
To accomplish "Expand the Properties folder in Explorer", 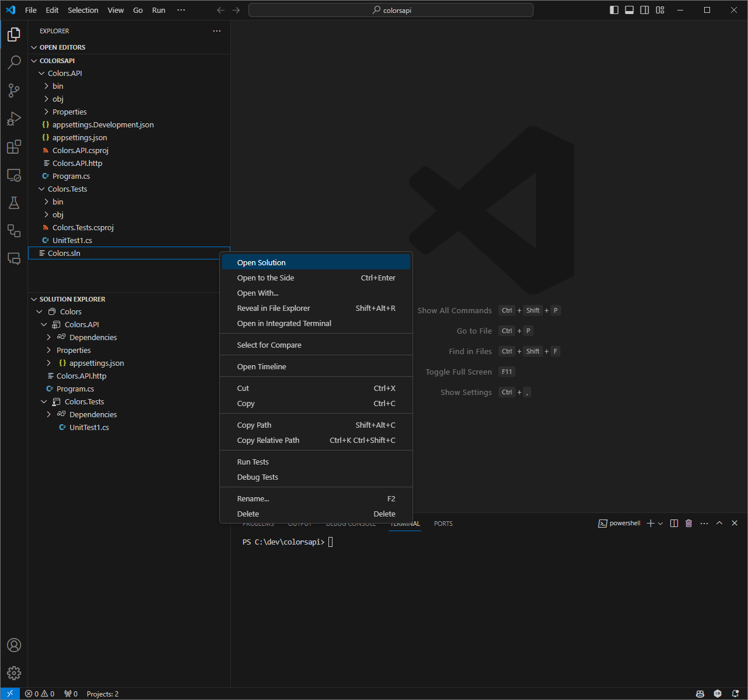I will click(x=46, y=112).
